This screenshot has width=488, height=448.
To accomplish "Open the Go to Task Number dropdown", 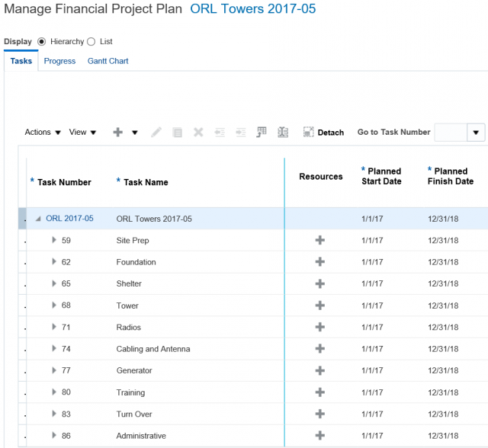I will click(x=476, y=133).
